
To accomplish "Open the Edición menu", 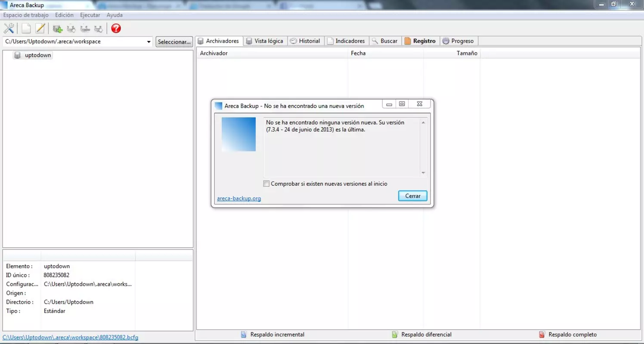I will click(x=64, y=15).
